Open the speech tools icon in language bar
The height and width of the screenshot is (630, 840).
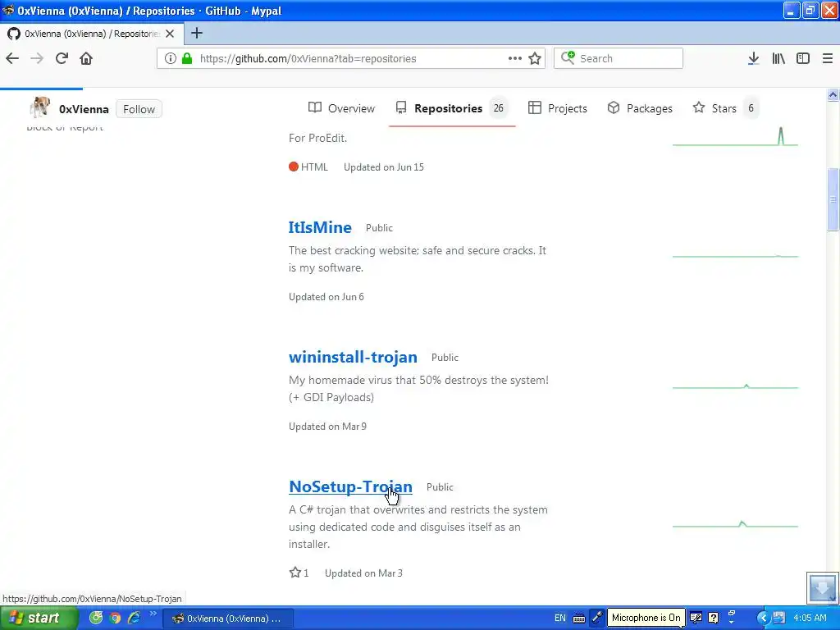pos(696,618)
